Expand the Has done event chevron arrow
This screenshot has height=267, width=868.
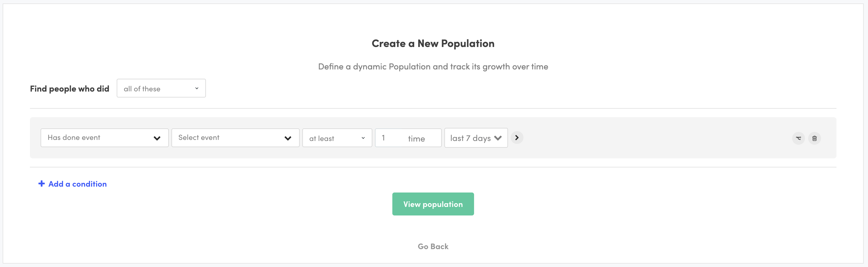157,138
